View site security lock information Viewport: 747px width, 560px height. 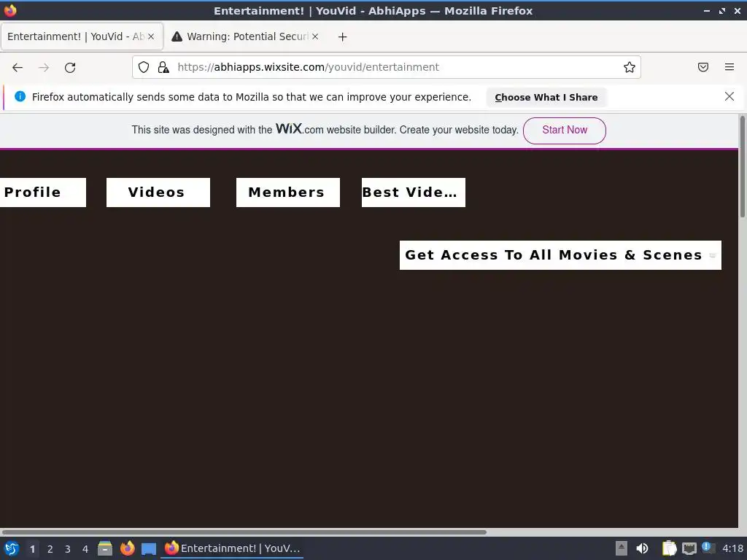163,67
